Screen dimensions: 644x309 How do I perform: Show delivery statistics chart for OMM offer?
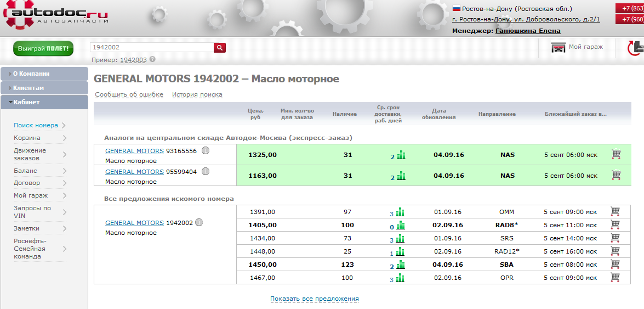[401, 212]
